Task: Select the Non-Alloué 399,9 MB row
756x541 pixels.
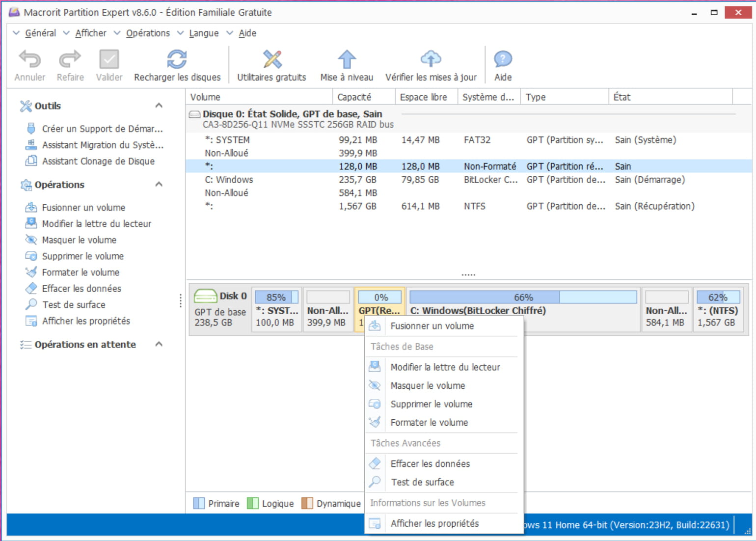Action: click(469, 153)
